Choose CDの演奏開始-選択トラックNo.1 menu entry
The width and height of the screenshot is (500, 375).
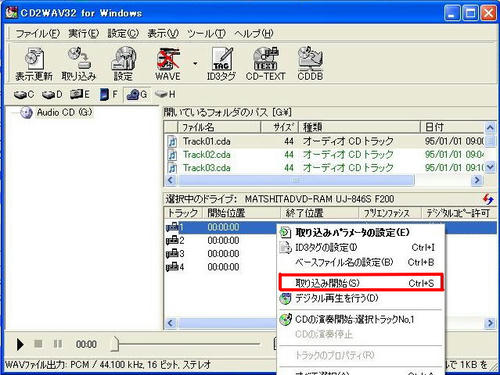pos(361,319)
